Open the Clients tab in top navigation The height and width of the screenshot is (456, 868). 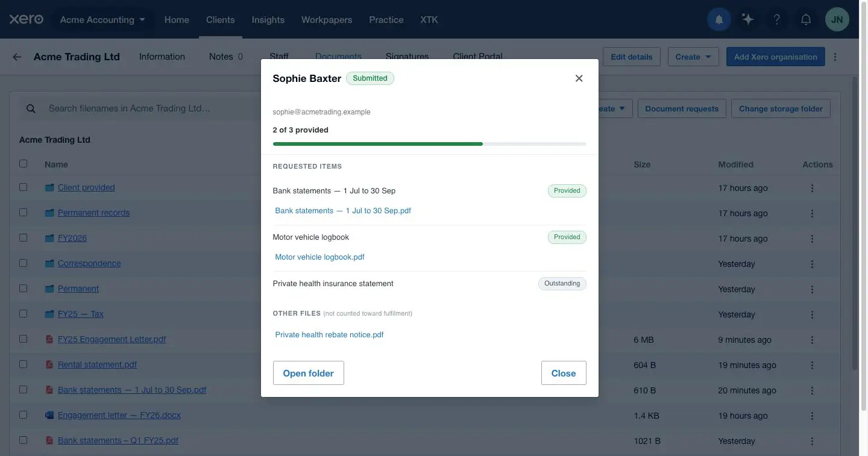pyautogui.click(x=220, y=19)
